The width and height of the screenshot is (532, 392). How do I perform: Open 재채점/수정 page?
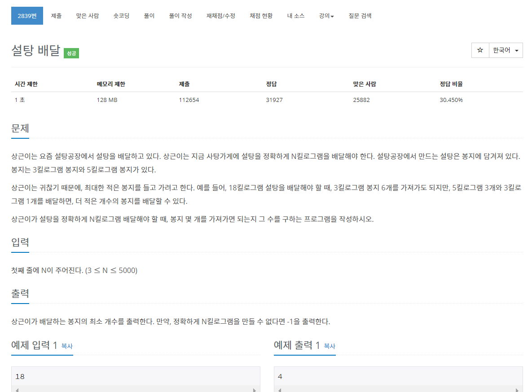(x=221, y=16)
